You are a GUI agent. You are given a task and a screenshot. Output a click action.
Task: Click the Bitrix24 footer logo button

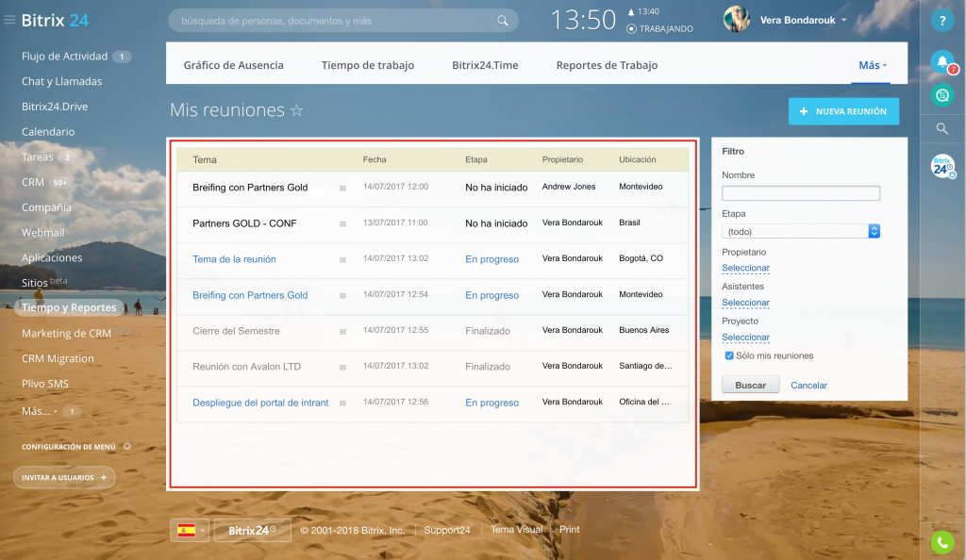click(252, 530)
